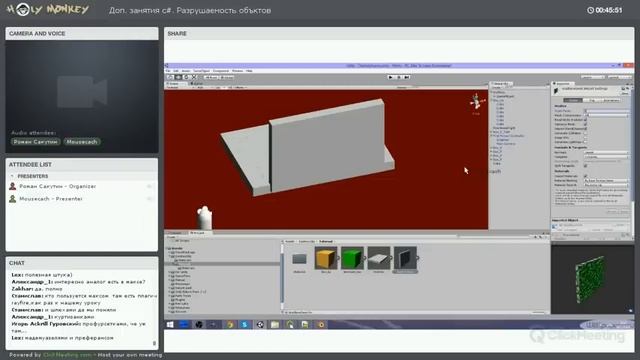The height and width of the screenshot is (360, 640).
Task: Collapse the Presenters group in attendee list
Action: point(12,176)
